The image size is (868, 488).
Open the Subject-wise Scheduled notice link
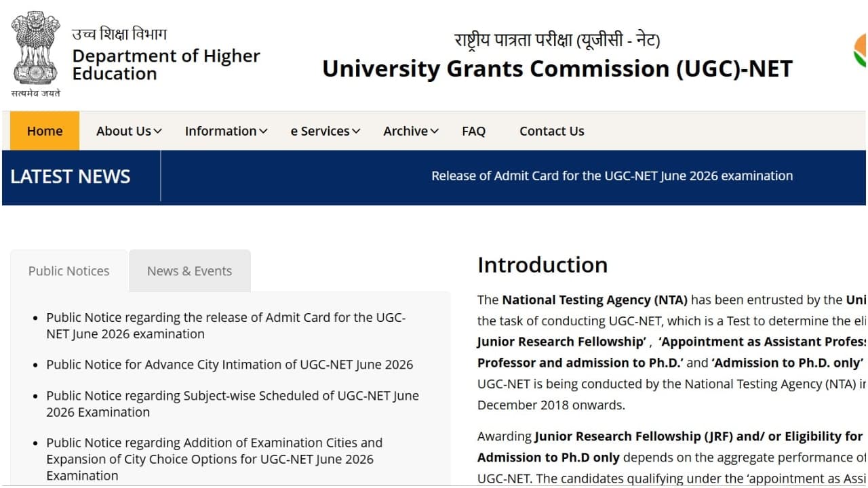point(233,404)
